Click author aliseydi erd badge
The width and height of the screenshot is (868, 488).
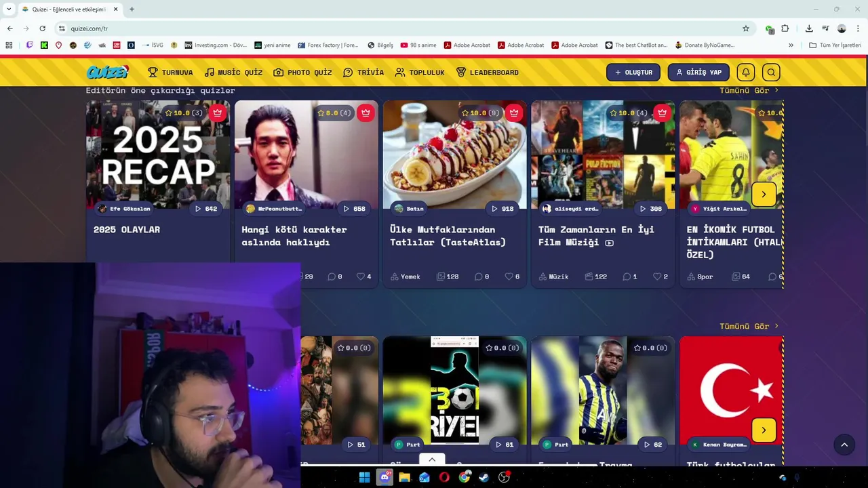(x=570, y=209)
